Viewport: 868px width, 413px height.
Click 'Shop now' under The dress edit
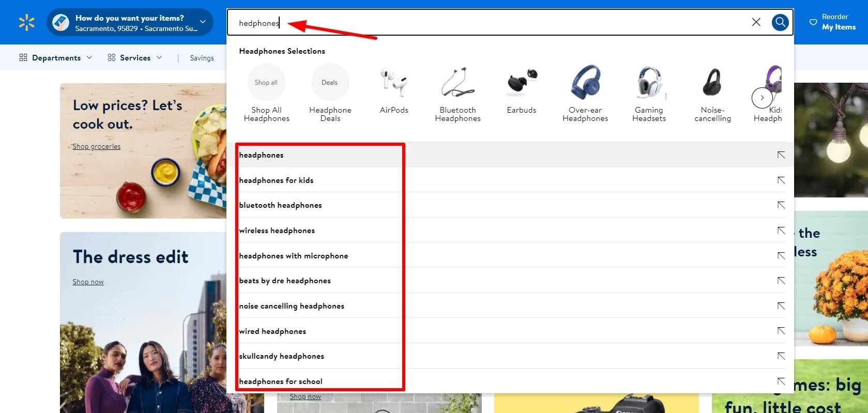pos(88,282)
